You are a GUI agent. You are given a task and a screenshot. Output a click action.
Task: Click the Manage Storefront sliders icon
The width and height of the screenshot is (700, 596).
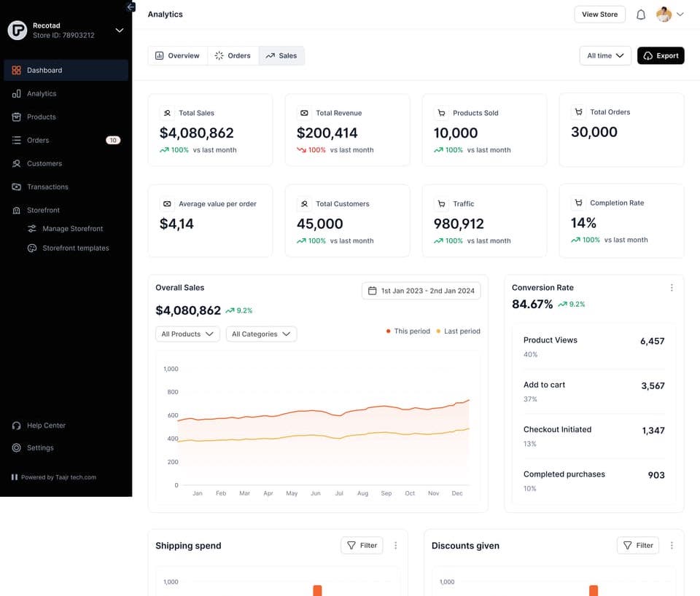point(32,229)
